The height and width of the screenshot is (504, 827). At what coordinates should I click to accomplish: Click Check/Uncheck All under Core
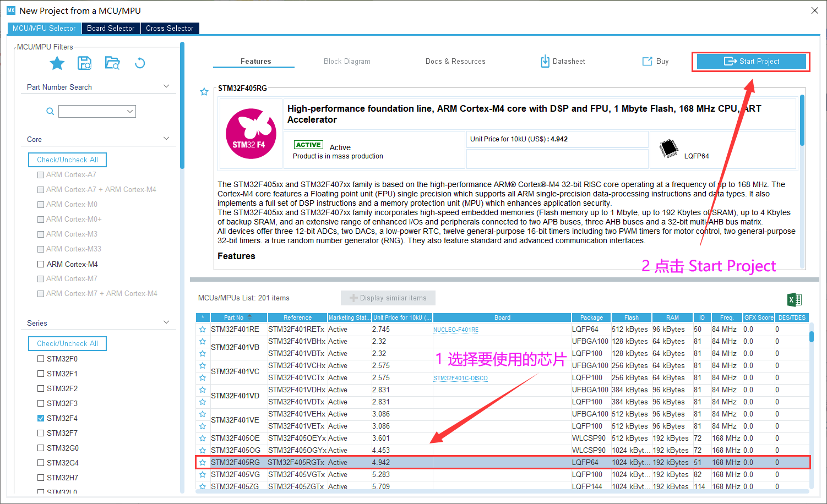[67, 160]
